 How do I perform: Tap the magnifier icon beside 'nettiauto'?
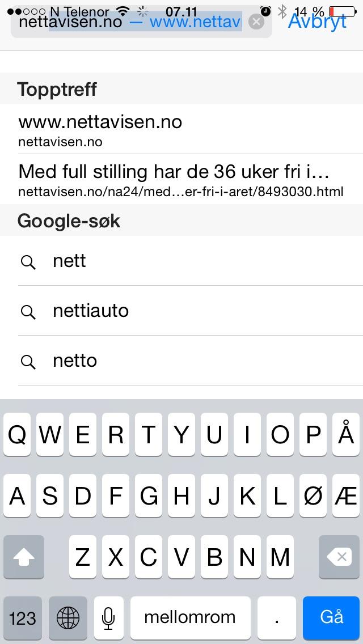coord(28,311)
